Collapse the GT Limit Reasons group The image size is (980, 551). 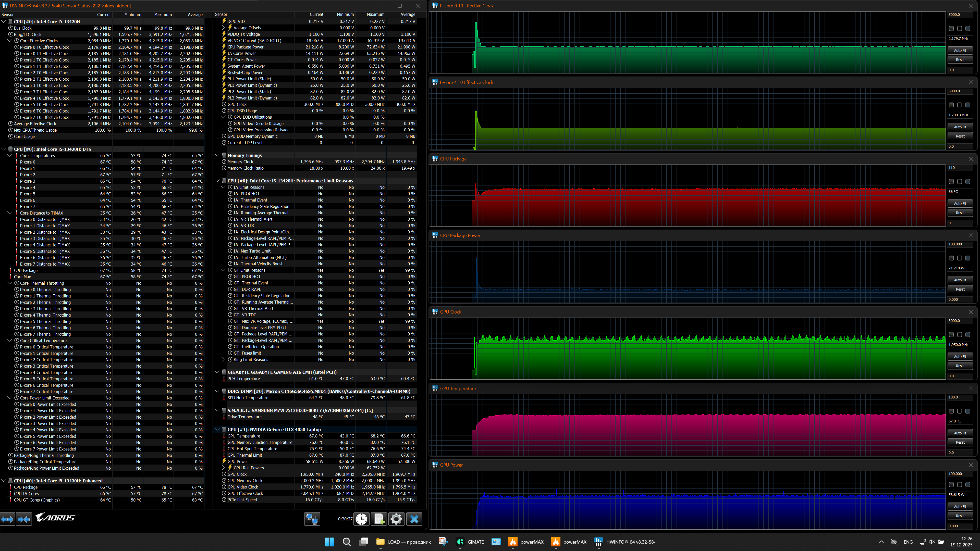click(223, 270)
